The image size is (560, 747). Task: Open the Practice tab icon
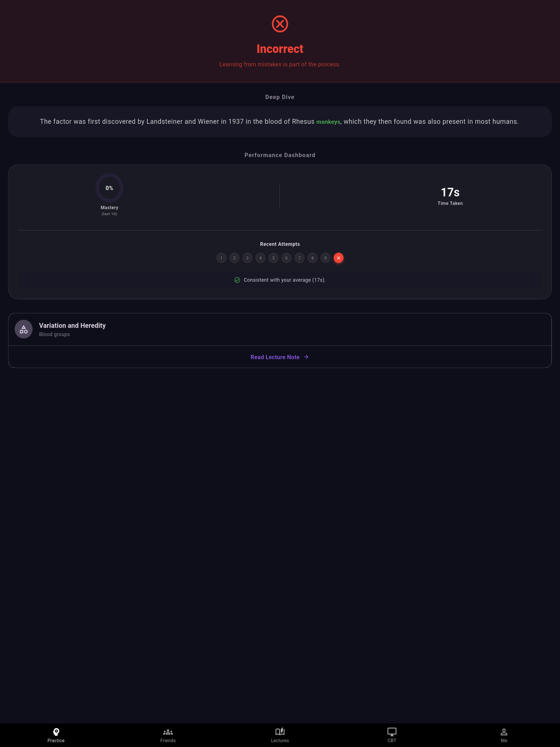tap(56, 732)
